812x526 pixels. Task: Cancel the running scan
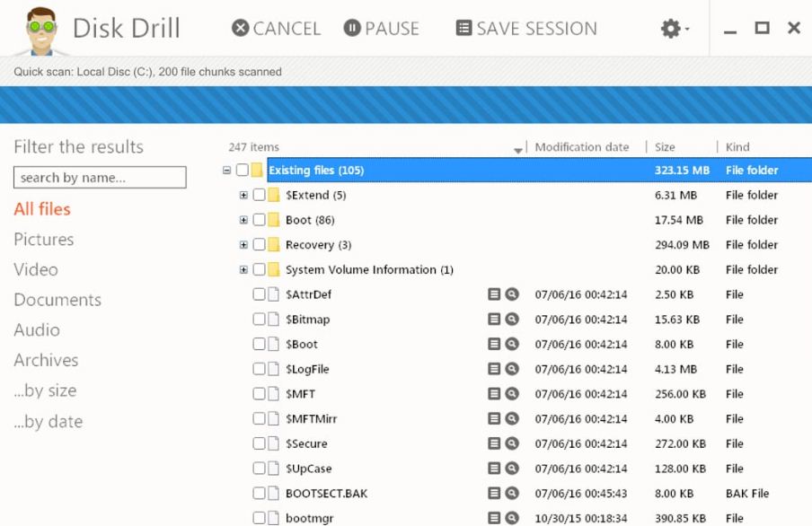(276, 29)
